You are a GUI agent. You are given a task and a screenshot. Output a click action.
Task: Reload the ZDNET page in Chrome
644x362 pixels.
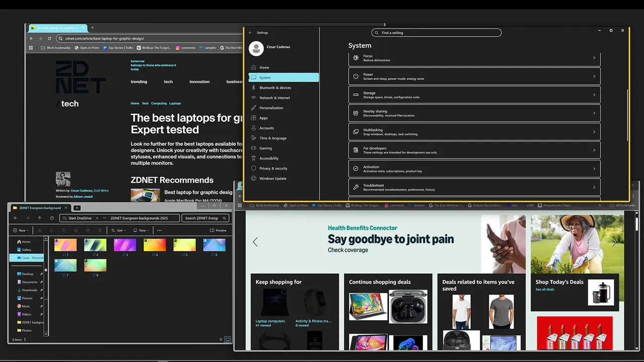[x=49, y=38]
